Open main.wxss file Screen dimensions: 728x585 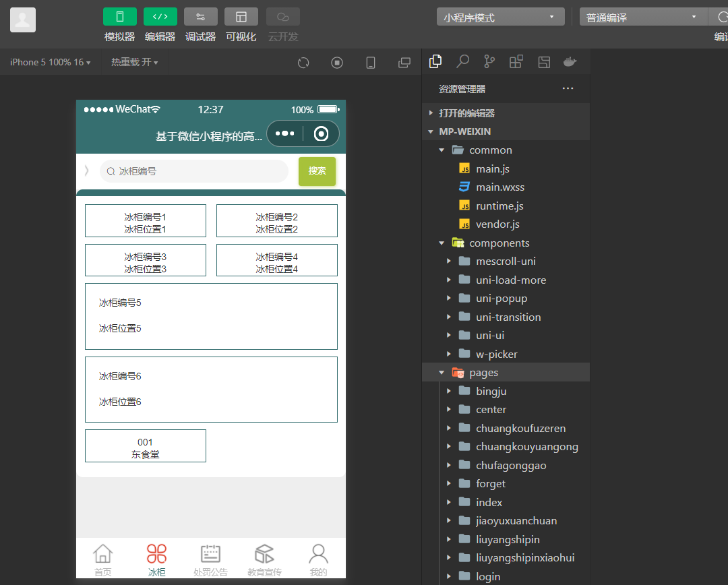pyautogui.click(x=506, y=187)
